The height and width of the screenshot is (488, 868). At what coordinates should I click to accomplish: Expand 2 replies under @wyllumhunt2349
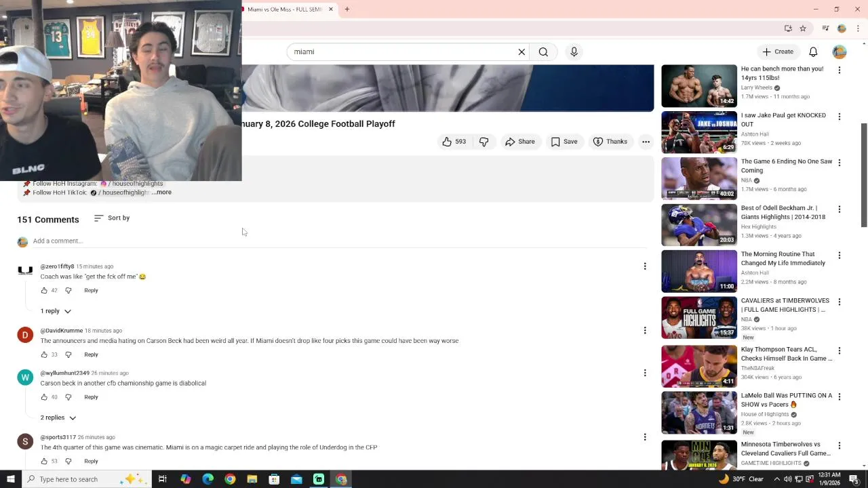pyautogui.click(x=58, y=418)
